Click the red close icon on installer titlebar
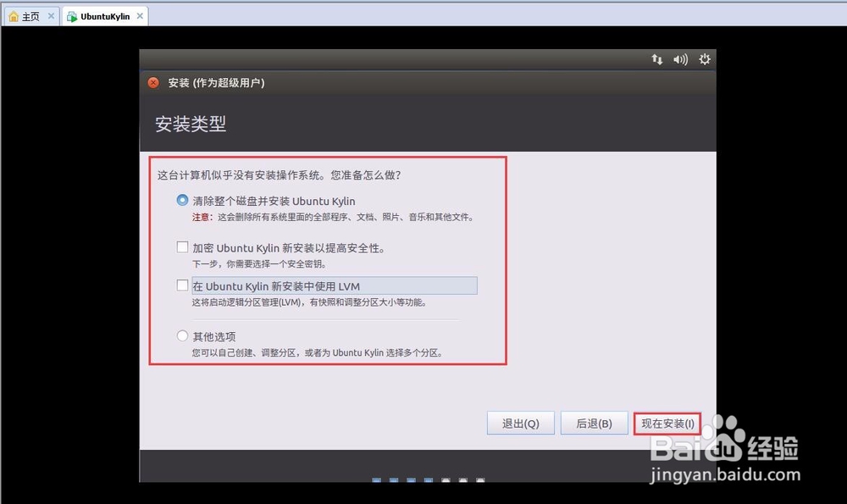Viewport: 847px width, 504px height. click(152, 83)
